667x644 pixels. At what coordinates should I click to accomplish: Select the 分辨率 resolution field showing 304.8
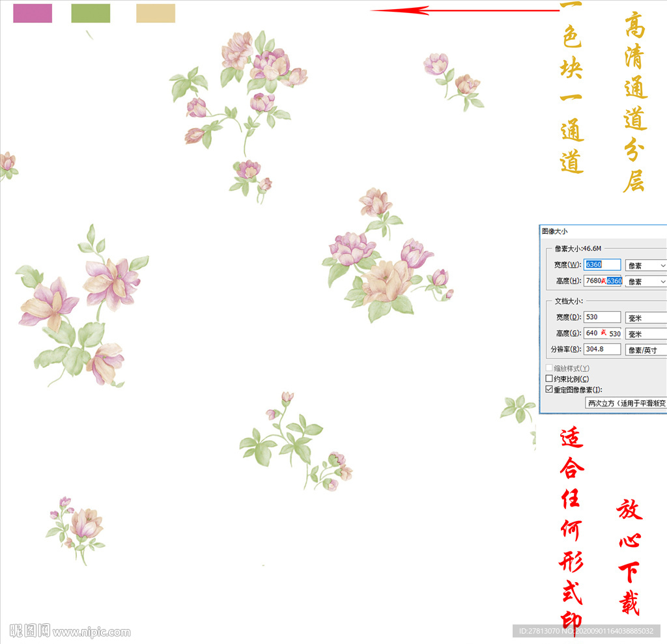click(602, 348)
